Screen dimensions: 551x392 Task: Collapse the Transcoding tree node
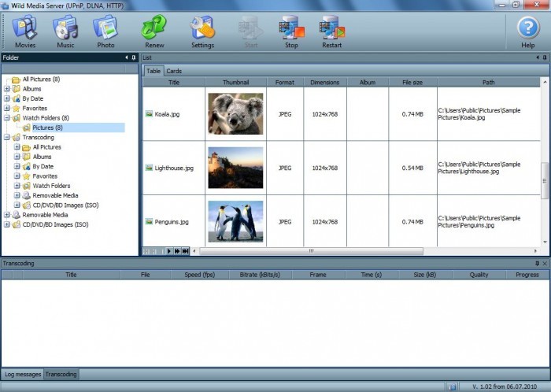click(x=7, y=137)
